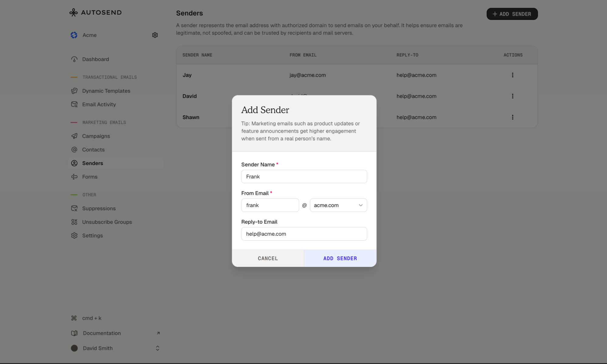Click the Documentation book icon
The height and width of the screenshot is (364, 607).
tap(74, 333)
